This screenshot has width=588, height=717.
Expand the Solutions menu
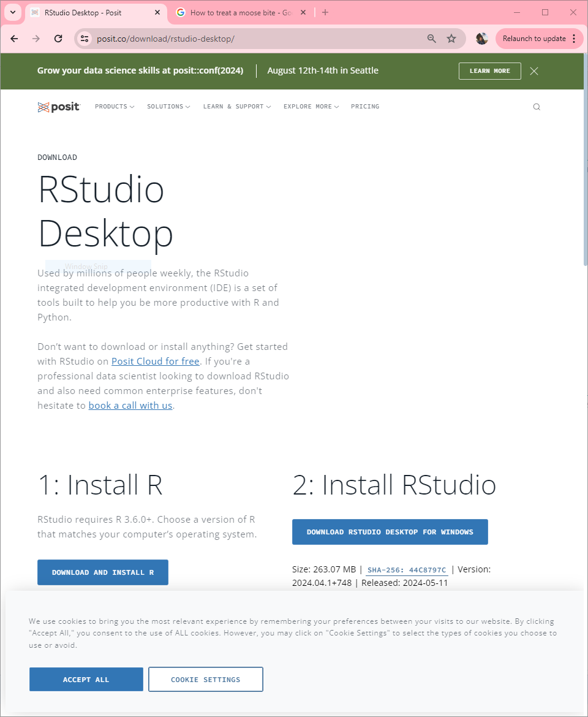pos(168,107)
